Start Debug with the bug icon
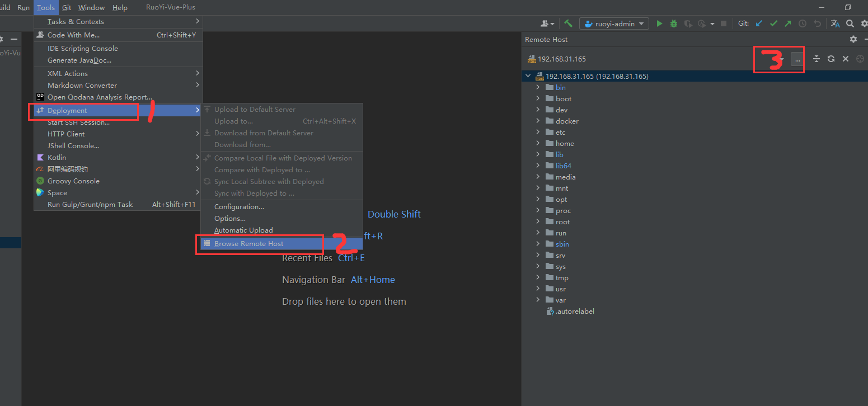The image size is (868, 406). coord(674,23)
